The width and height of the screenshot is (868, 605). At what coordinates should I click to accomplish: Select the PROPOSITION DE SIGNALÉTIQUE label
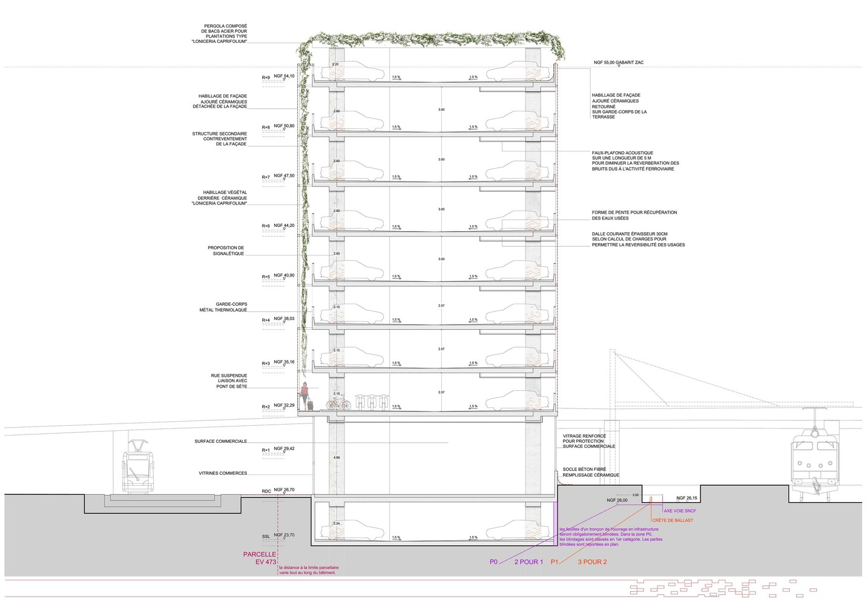pyautogui.click(x=225, y=250)
